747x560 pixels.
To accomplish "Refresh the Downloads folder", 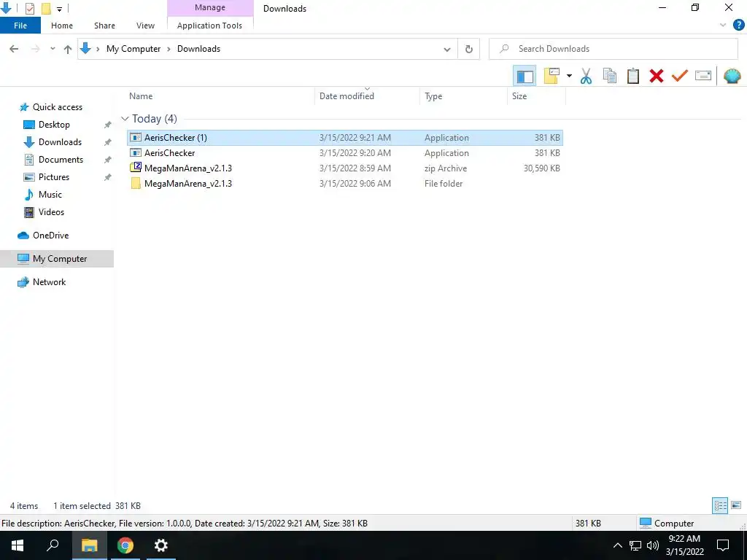I will coord(469,49).
